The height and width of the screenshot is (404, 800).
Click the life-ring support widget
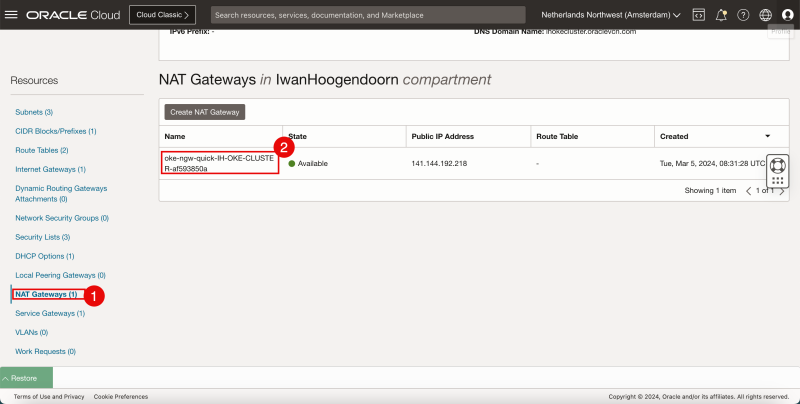pos(778,165)
